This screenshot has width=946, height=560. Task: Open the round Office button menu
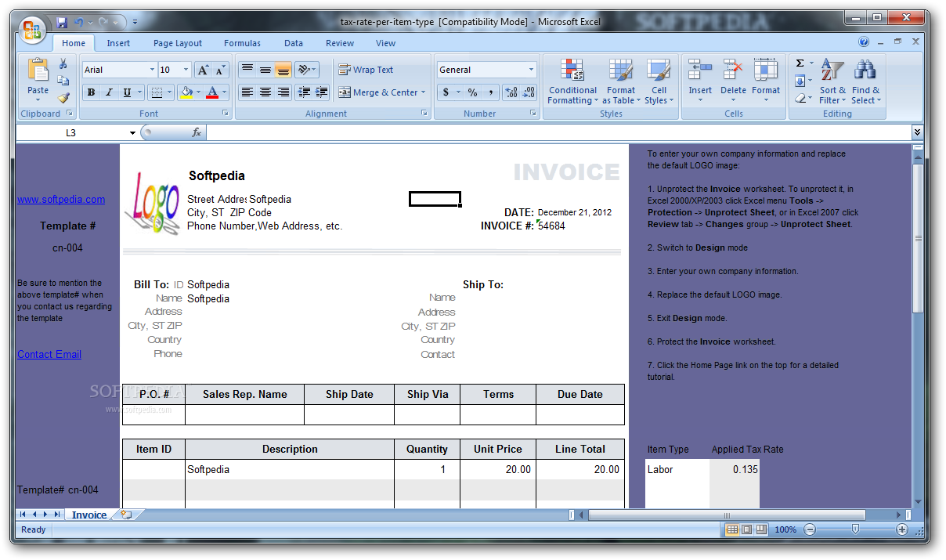tap(33, 31)
